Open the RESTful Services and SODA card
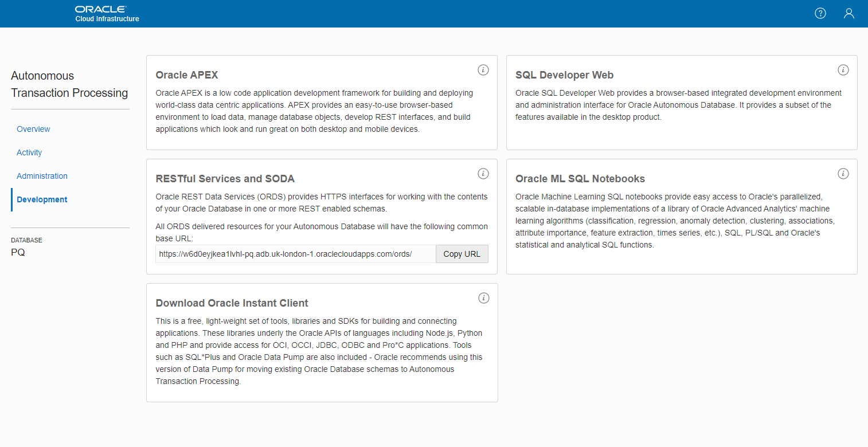The image size is (868, 447). (x=225, y=179)
